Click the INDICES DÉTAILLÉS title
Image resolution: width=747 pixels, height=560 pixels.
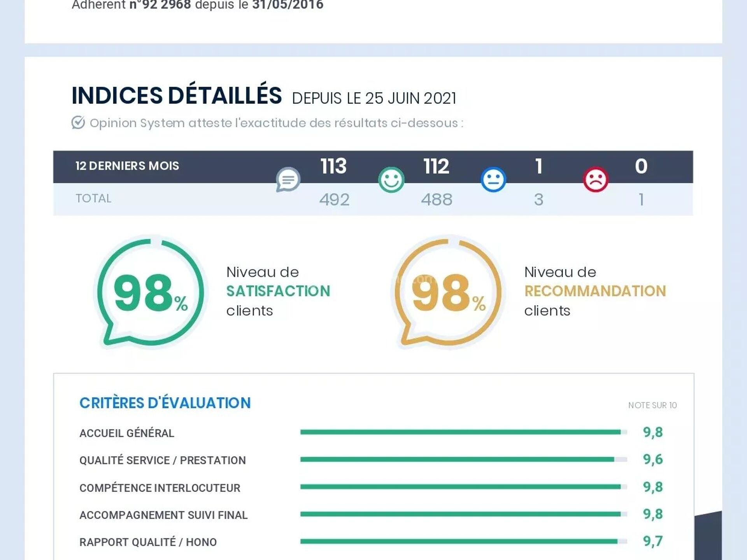[x=177, y=96]
